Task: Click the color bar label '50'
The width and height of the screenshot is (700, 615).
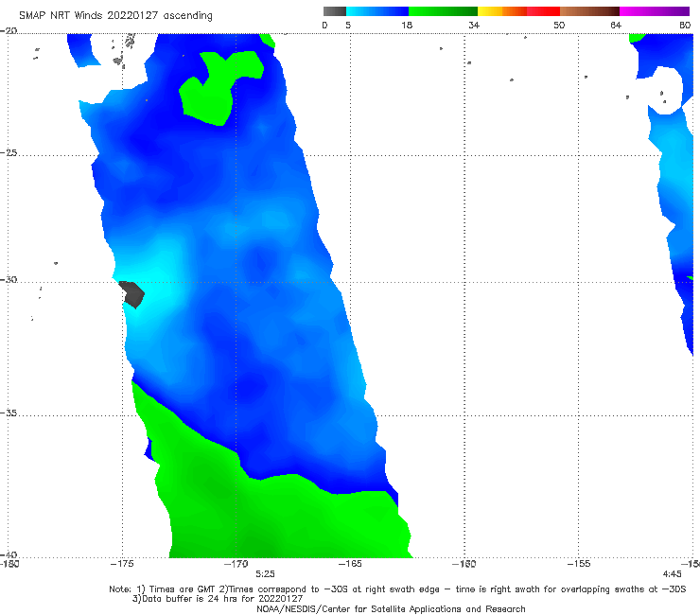Action: click(x=559, y=25)
